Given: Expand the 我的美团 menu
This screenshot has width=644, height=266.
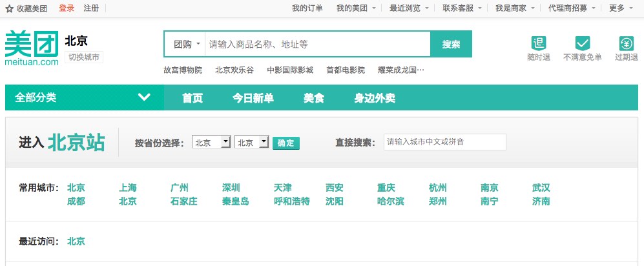Looking at the screenshot, I should (x=355, y=8).
